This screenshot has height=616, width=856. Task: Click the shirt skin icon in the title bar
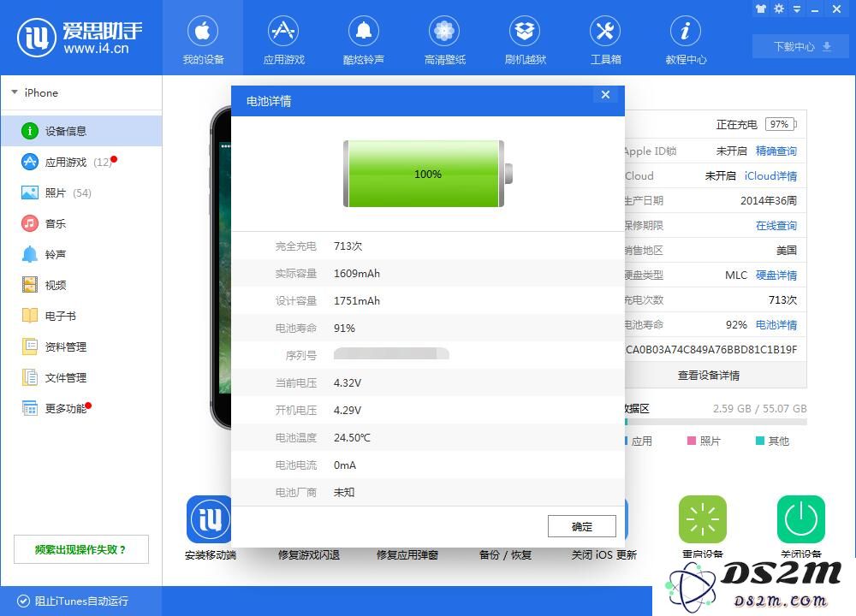coord(760,9)
